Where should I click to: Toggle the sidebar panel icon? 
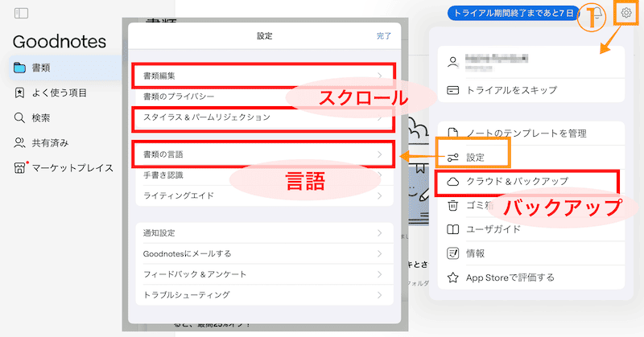(x=21, y=13)
